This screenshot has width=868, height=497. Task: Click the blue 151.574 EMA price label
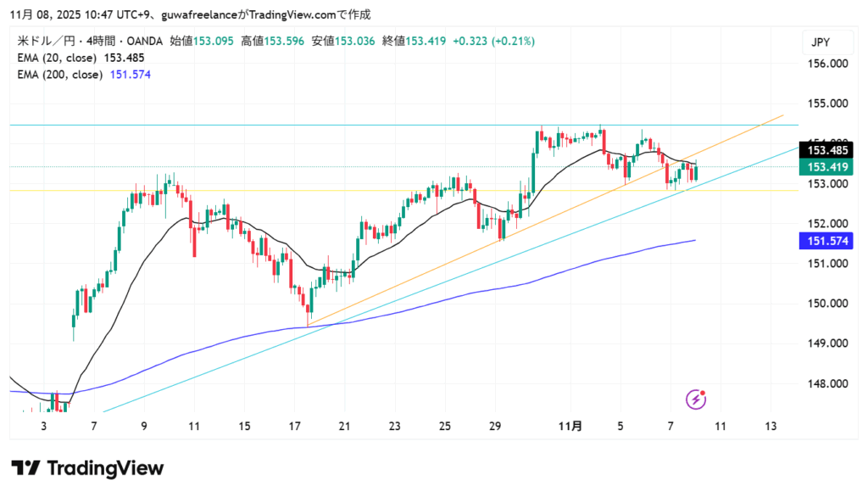(827, 242)
